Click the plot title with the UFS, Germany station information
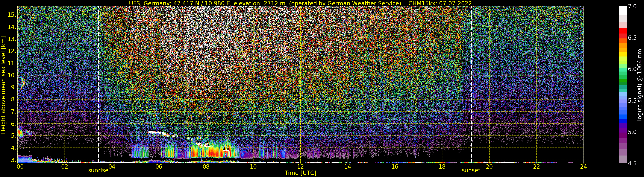The image size is (644, 177). (300, 3)
